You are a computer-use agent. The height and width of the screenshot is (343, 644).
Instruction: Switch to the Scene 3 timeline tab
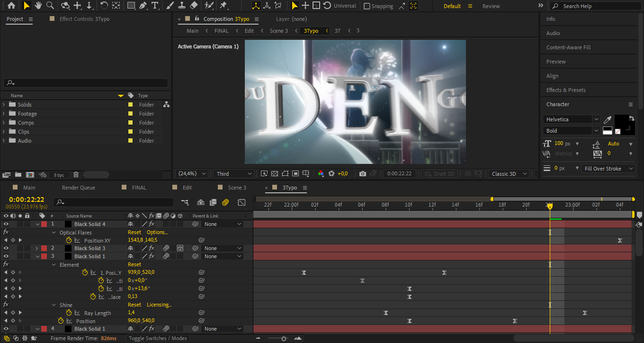click(x=237, y=188)
